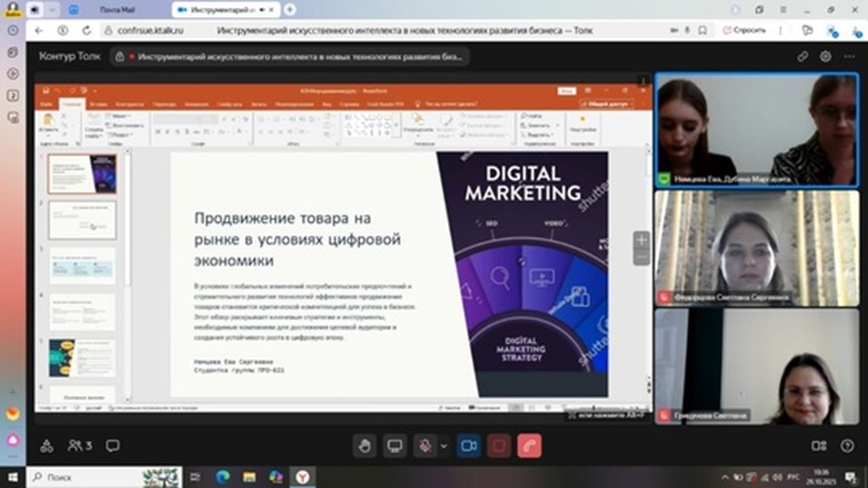
Task: Open conference settings gear icon
Action: coord(826,57)
